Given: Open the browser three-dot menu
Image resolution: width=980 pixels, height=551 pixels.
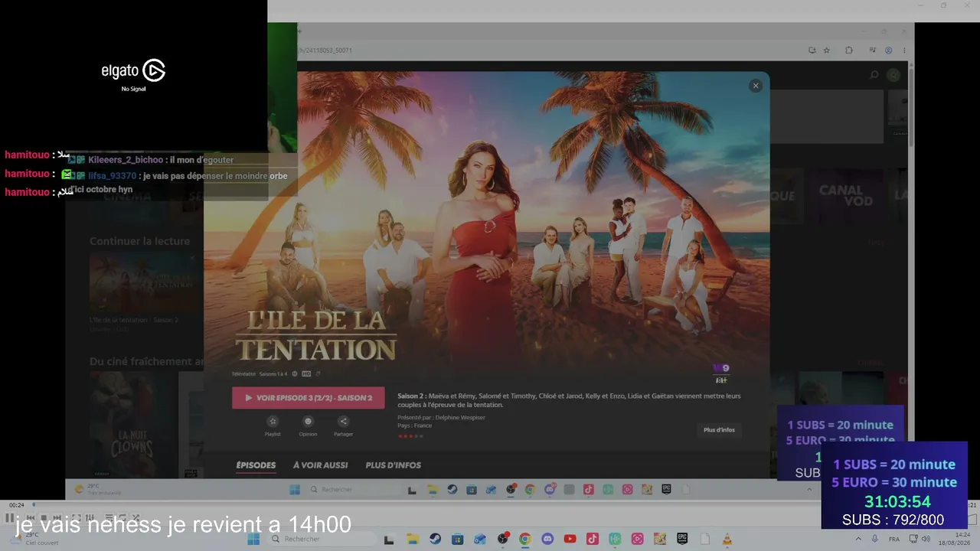Looking at the screenshot, I should tap(904, 51).
